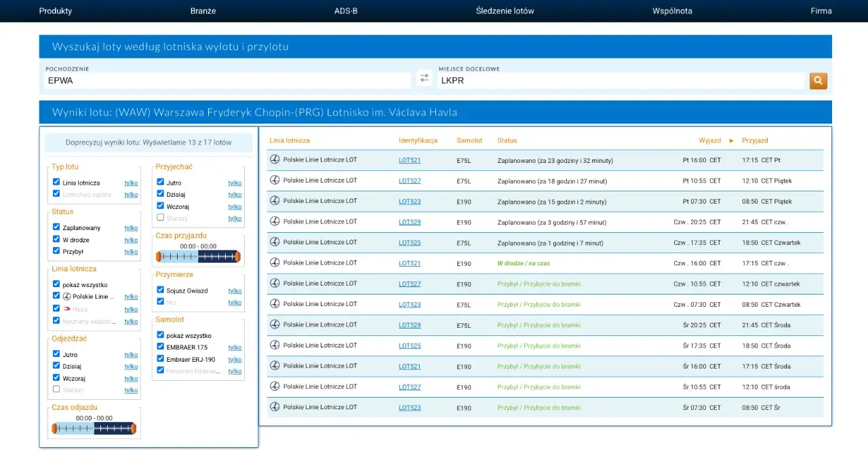Open LOT529 link departing Thursday 20:25
This screenshot has height=450, width=868.
410,223
